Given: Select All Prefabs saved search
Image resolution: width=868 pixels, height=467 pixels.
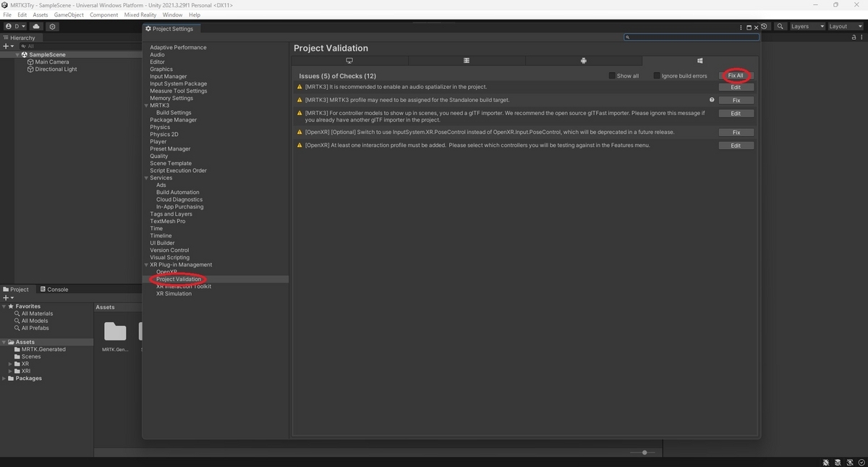Looking at the screenshot, I should coord(35,328).
